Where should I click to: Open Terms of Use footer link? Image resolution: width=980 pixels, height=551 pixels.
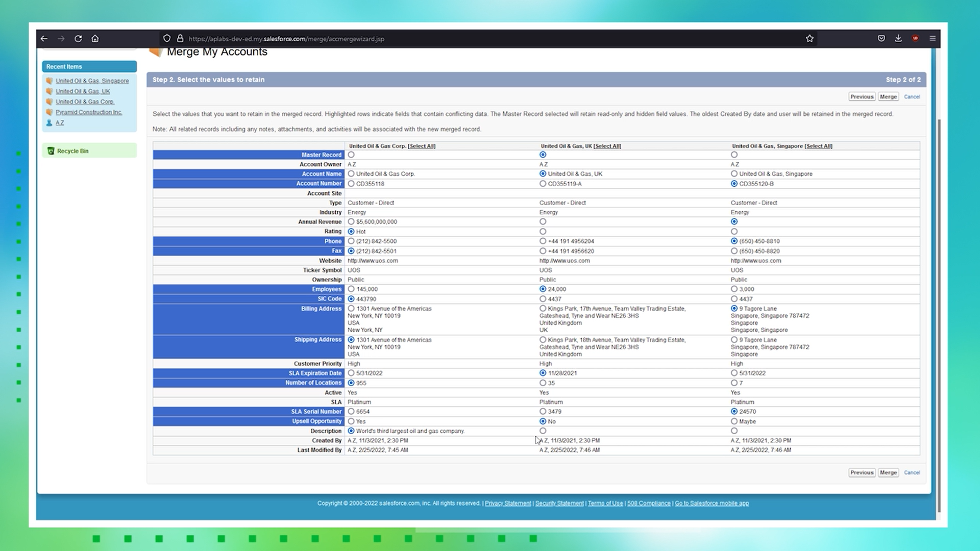tap(605, 504)
